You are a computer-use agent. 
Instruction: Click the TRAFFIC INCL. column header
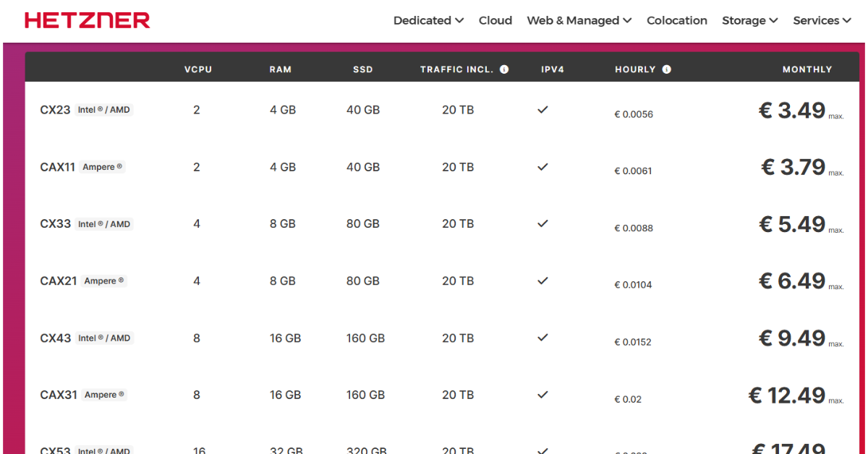(x=456, y=69)
